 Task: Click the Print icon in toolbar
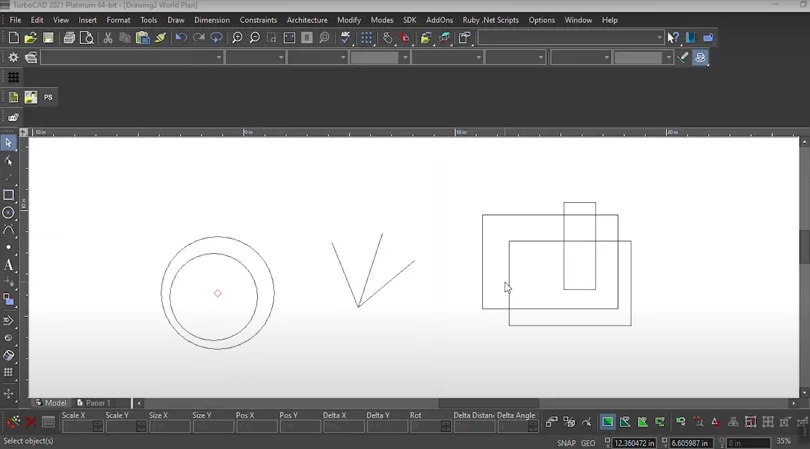69,38
